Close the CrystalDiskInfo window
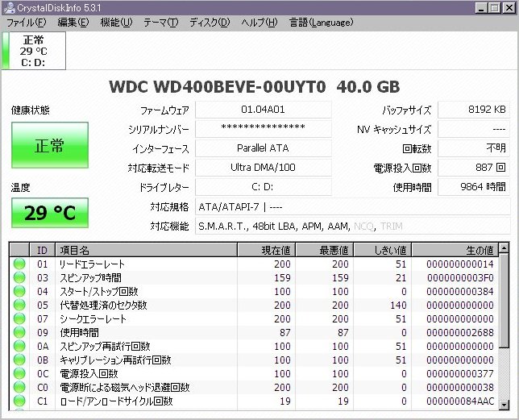 (509, 8)
